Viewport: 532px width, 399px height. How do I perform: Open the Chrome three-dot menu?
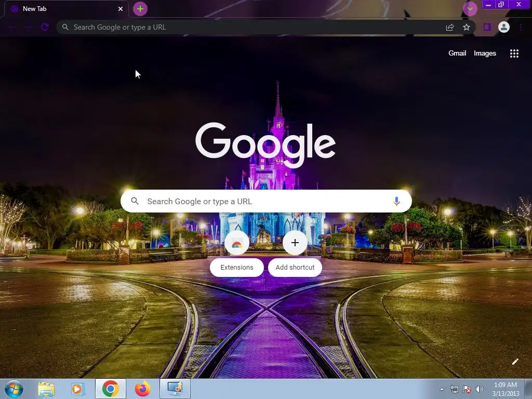pyautogui.click(x=521, y=27)
